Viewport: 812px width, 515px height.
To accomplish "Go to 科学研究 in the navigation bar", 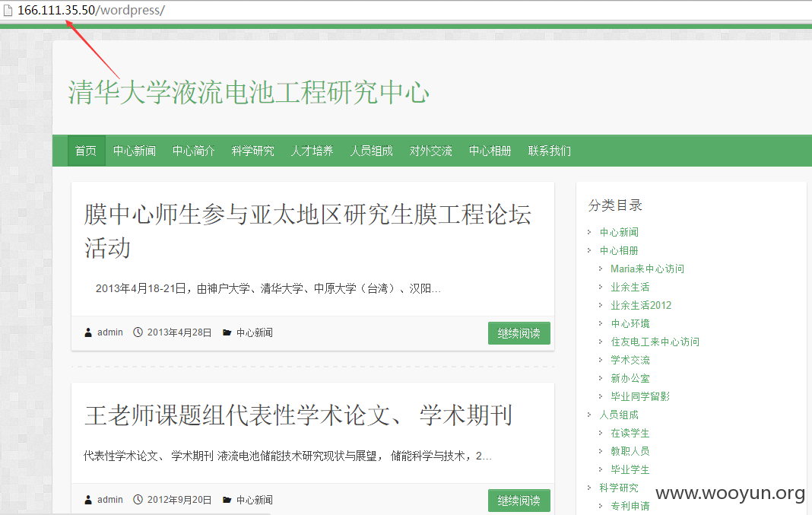I will [252, 151].
